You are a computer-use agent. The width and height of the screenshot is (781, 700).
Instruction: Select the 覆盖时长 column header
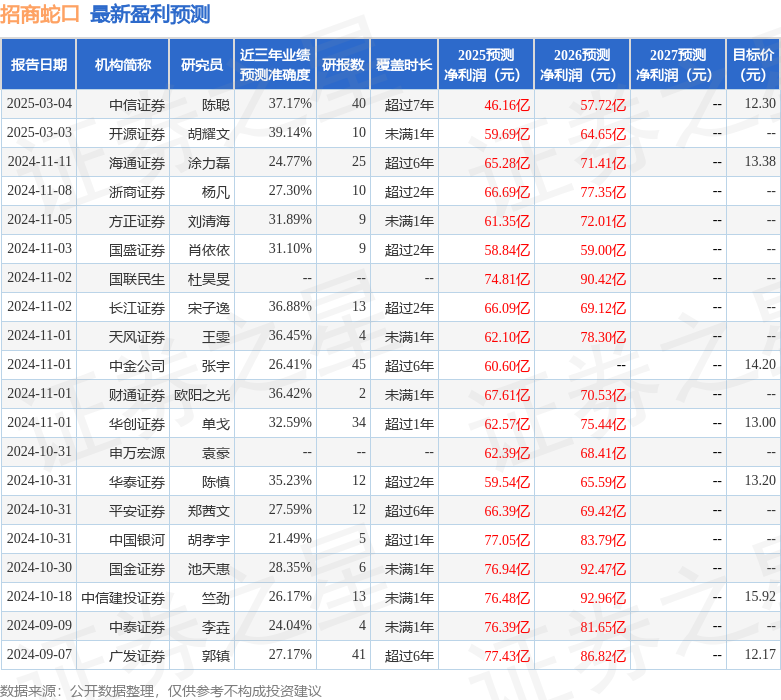[x=404, y=64]
